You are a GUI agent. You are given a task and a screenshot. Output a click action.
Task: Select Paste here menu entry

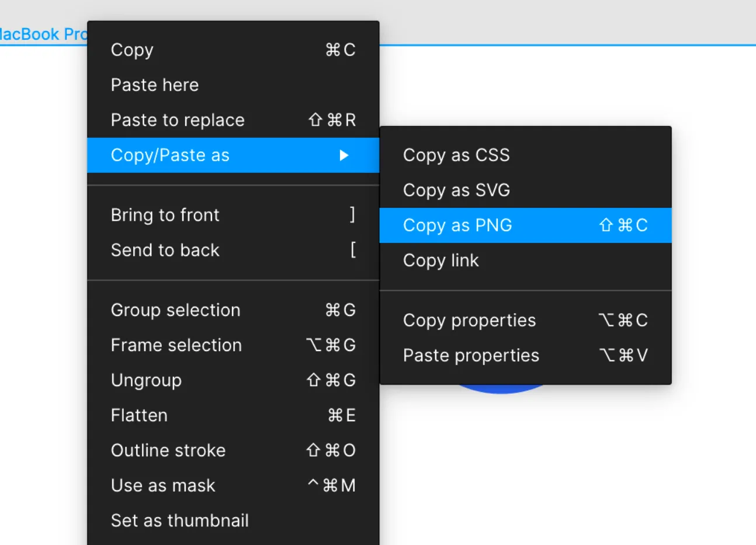(233, 85)
